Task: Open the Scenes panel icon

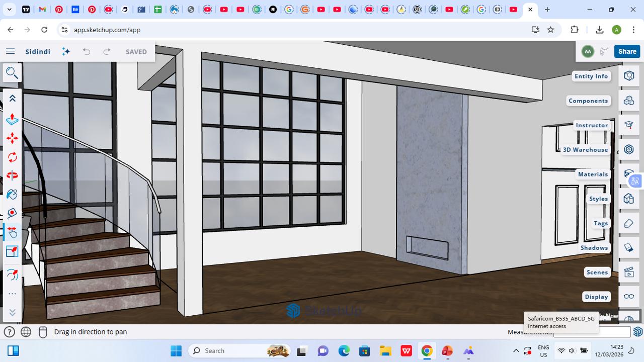Action: point(629,272)
